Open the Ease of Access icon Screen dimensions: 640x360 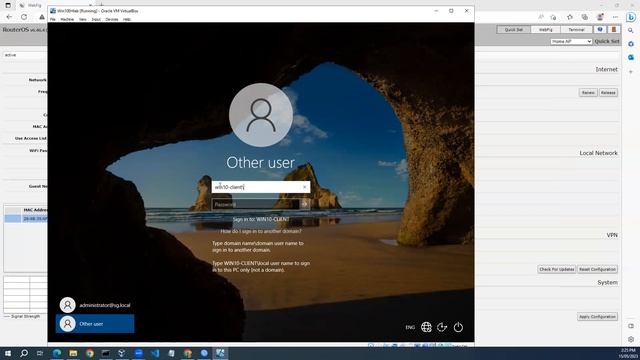point(442,327)
